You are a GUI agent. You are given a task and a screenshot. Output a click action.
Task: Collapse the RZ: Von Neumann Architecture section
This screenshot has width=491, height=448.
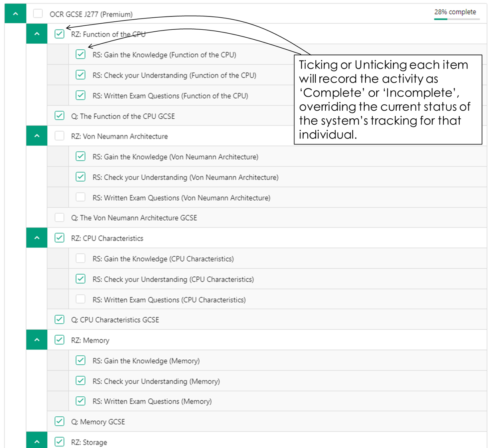click(x=37, y=136)
